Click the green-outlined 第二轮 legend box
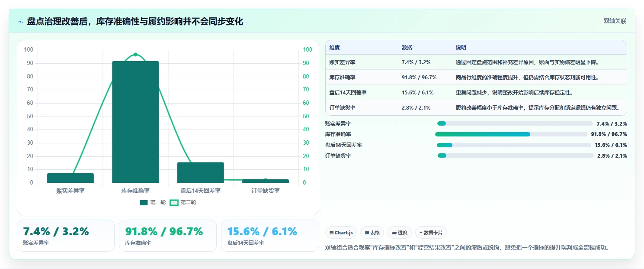Viewport: 644px width, 269px height. (x=174, y=202)
